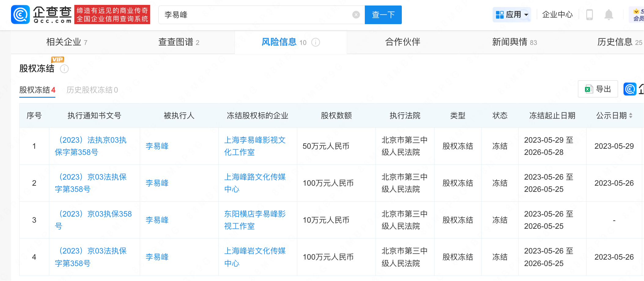Select the 历史股权冻结 sub-tab

[x=92, y=90]
